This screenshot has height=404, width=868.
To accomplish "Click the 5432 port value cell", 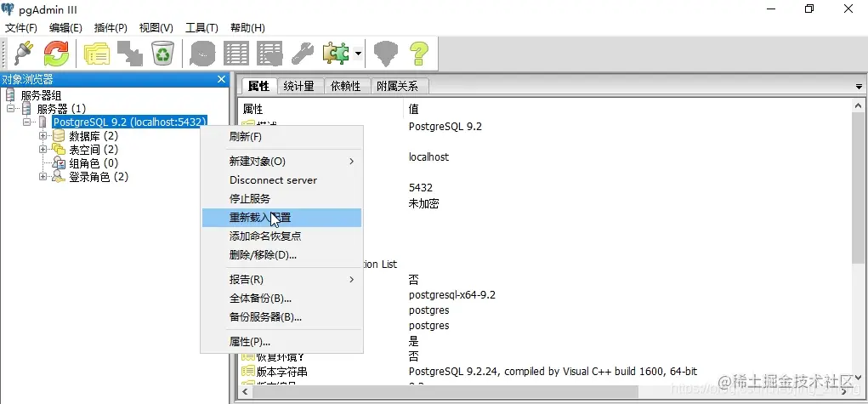I will (420, 188).
